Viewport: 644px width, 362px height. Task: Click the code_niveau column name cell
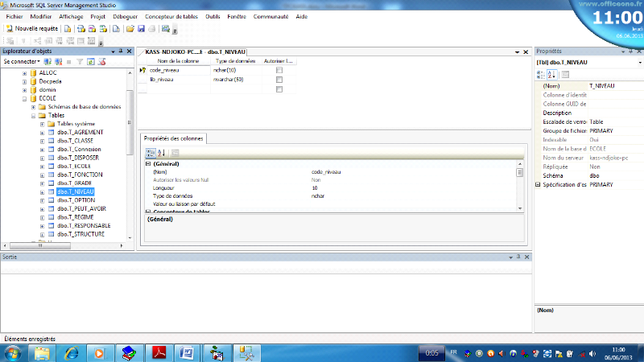[179, 70]
